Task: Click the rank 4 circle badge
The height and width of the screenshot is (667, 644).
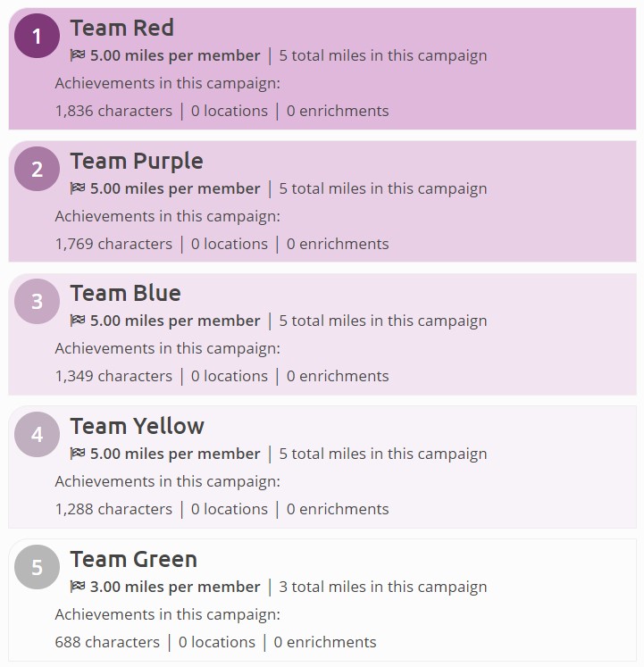Action: [37, 434]
